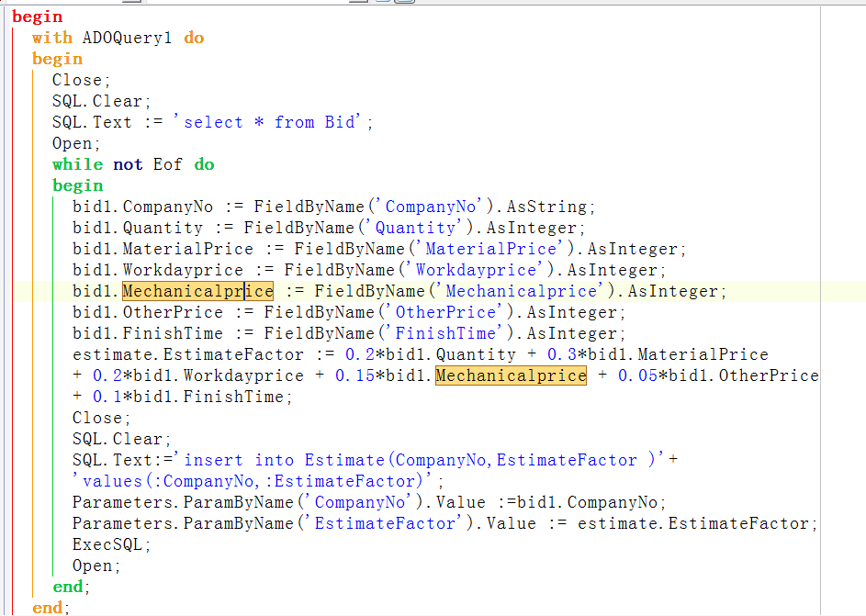
Task: Click the 0.1 coefficient before bid1.FinishTime
Action: (107, 397)
